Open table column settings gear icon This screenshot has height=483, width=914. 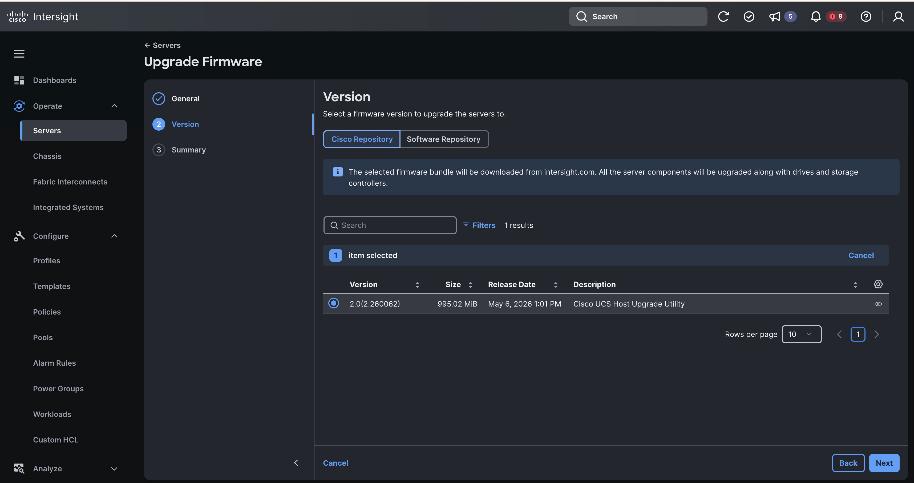click(878, 284)
